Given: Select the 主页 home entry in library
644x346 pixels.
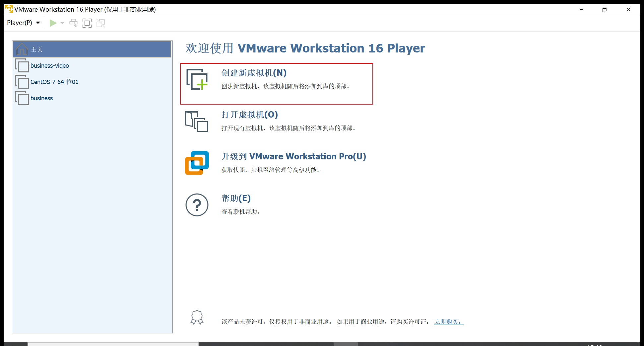Looking at the screenshot, I should coord(92,49).
